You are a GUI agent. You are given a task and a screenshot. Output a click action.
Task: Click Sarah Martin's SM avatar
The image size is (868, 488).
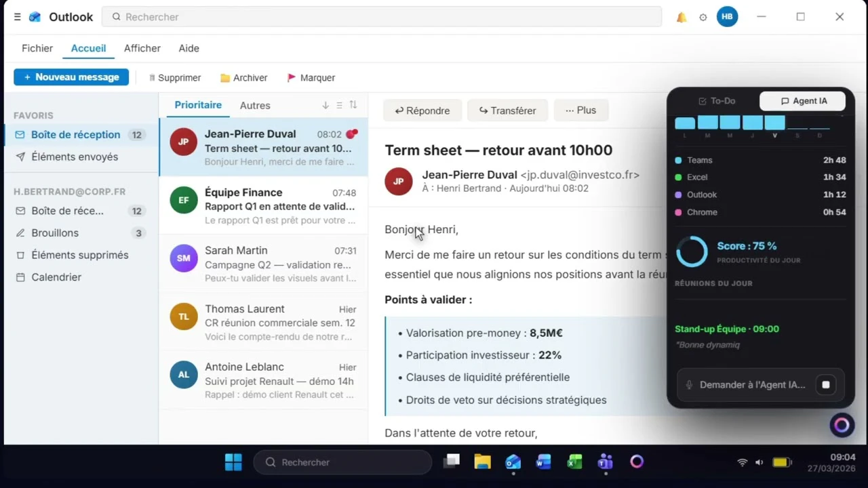(183, 259)
